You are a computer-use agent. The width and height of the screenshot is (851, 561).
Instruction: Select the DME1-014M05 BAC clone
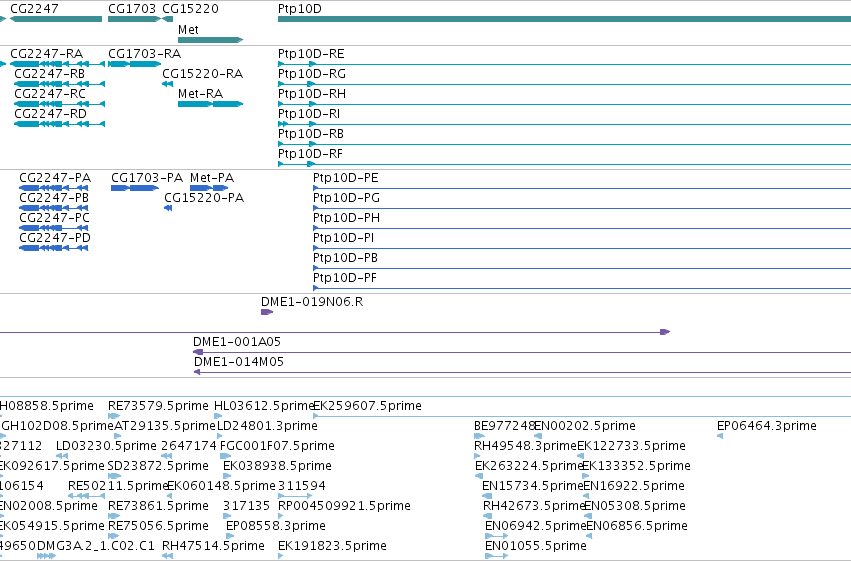(x=523, y=372)
